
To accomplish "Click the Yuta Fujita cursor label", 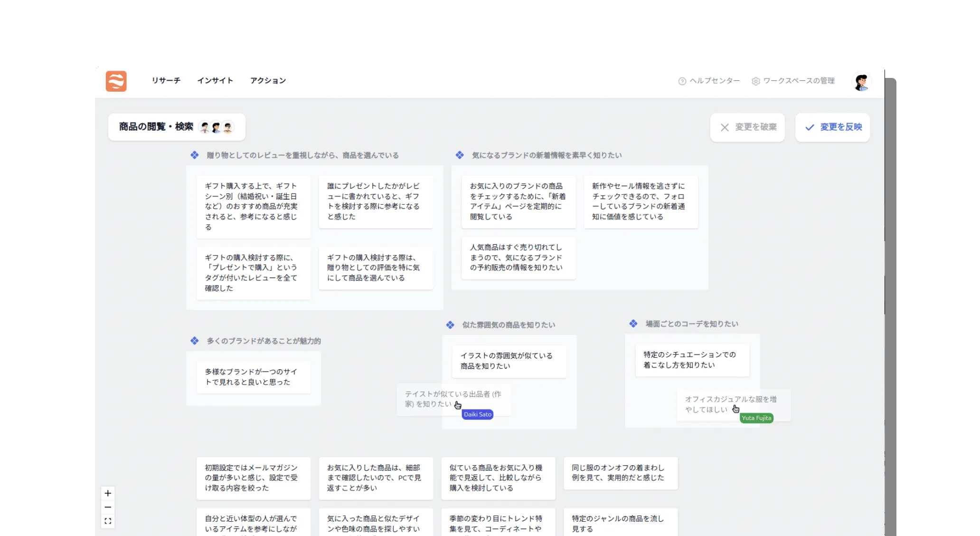I will (x=756, y=418).
